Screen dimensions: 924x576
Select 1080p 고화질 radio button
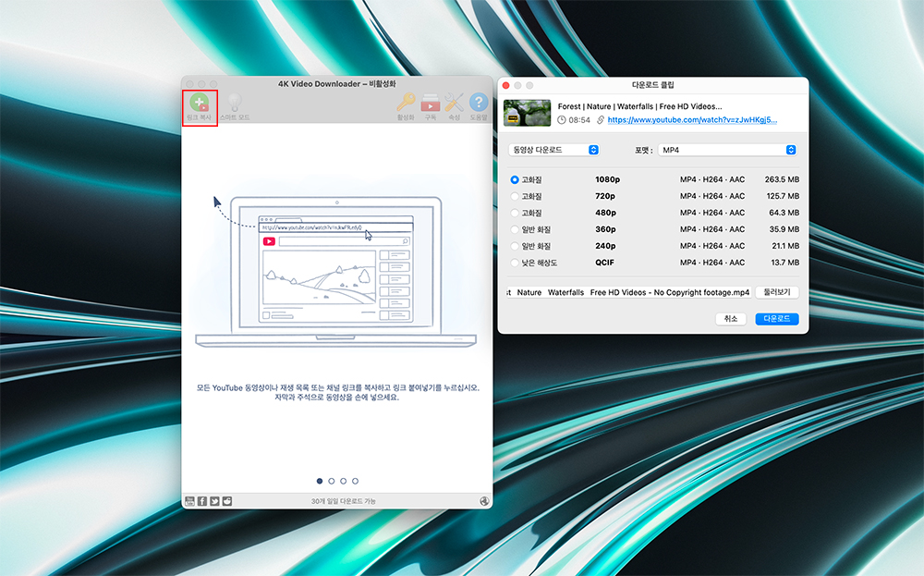[515, 179]
